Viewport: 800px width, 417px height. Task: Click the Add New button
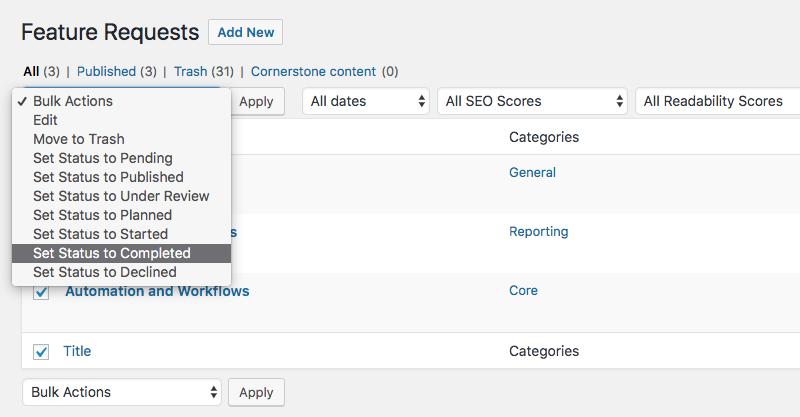click(x=246, y=32)
